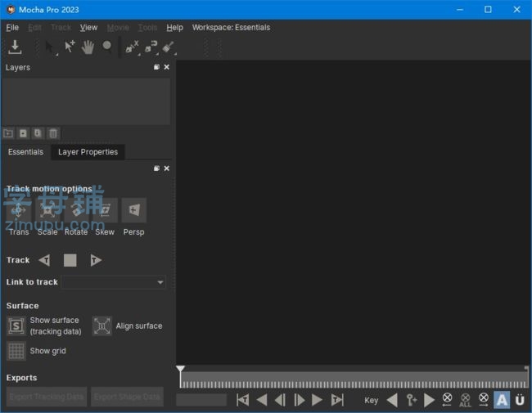Go to the in point
This screenshot has width=532, height=413.
pos(242,401)
